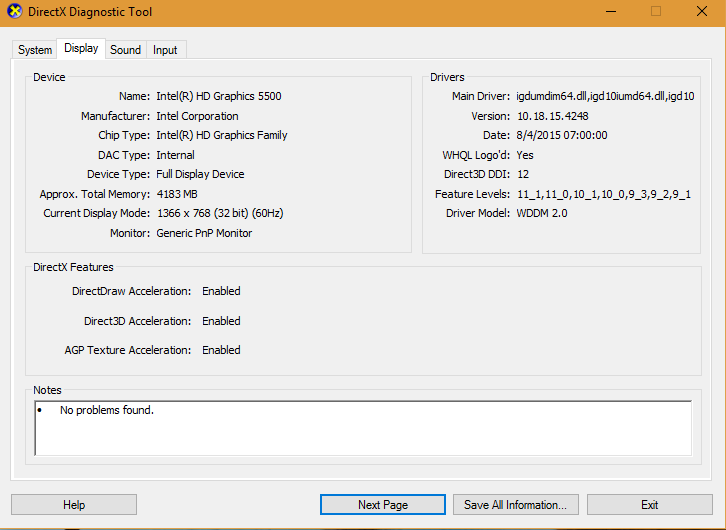Screen dimensions: 726x530
Task: Click Save All Information button
Action: pyautogui.click(x=516, y=505)
